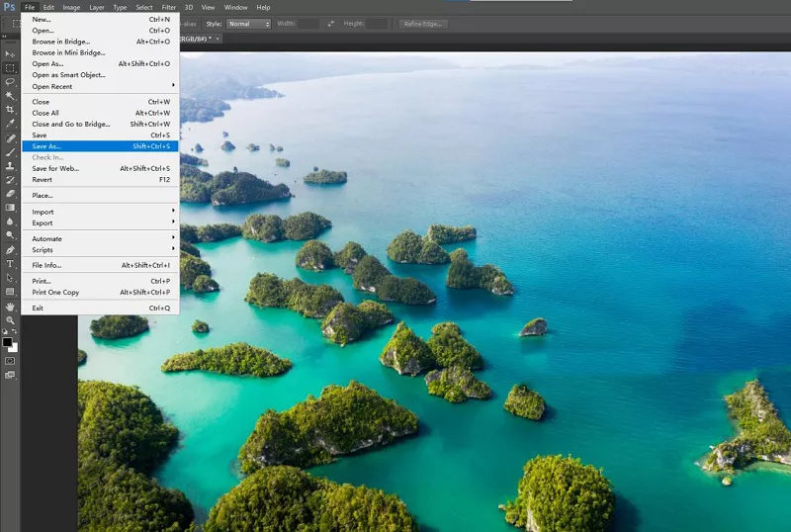Choose Exit from the File menu
791x532 pixels.
coord(100,308)
